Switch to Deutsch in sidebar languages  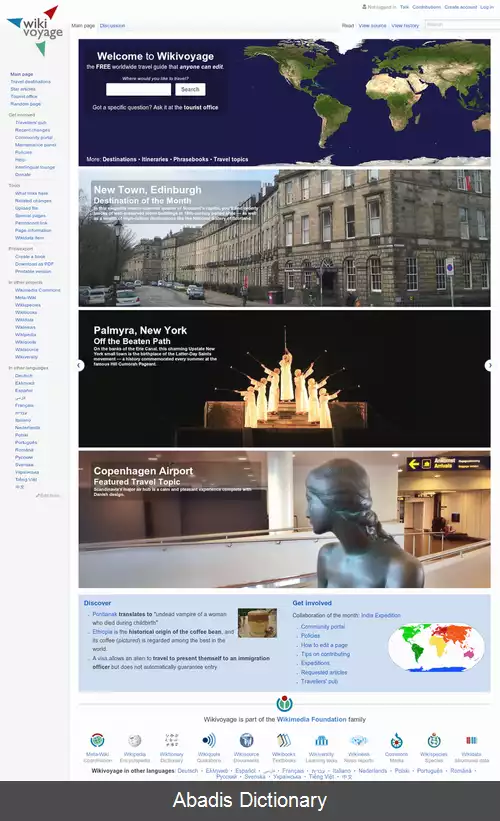pyautogui.click(x=24, y=375)
